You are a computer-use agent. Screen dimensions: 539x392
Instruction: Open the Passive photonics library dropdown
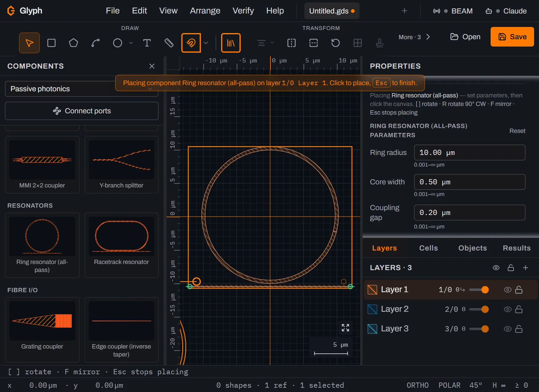pos(81,89)
